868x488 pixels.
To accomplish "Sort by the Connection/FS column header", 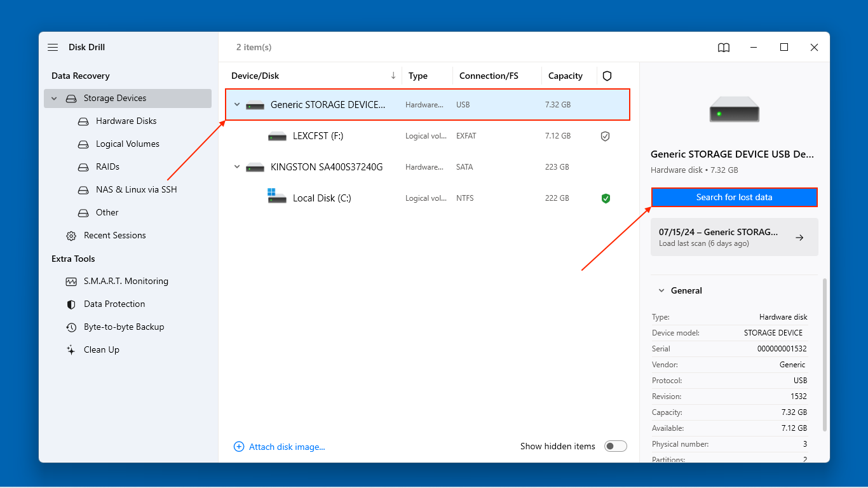I will (x=489, y=76).
